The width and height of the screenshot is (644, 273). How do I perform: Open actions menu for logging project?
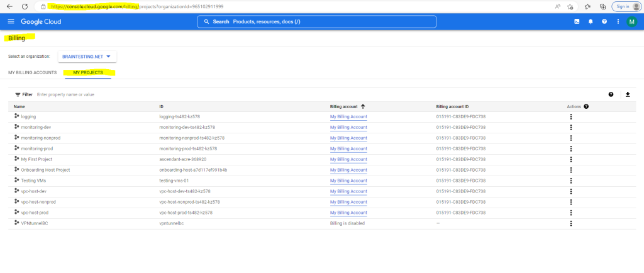tap(571, 116)
